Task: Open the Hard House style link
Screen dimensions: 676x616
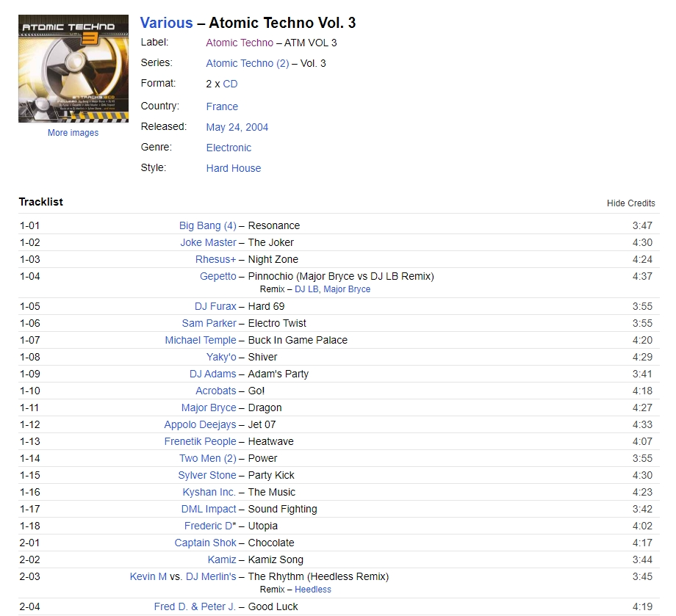Action: 233,168
